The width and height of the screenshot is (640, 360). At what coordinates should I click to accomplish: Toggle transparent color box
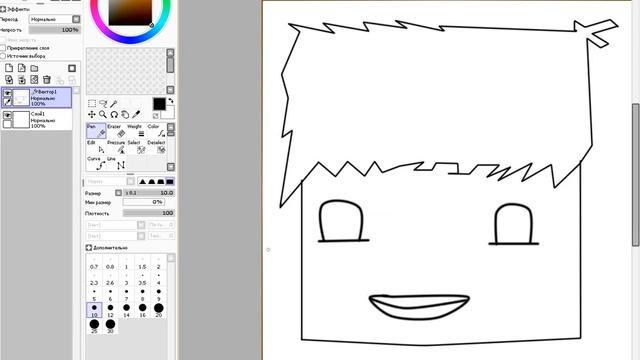tap(156, 116)
